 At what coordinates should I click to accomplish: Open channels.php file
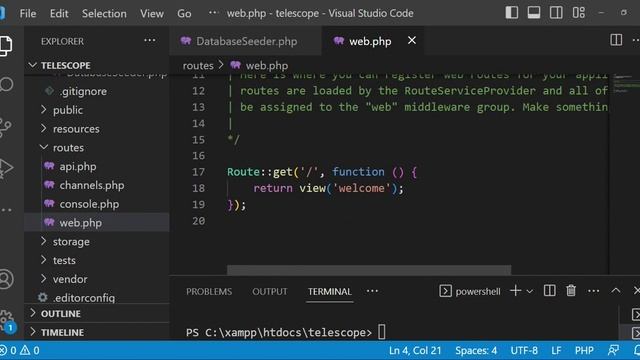click(x=97, y=185)
